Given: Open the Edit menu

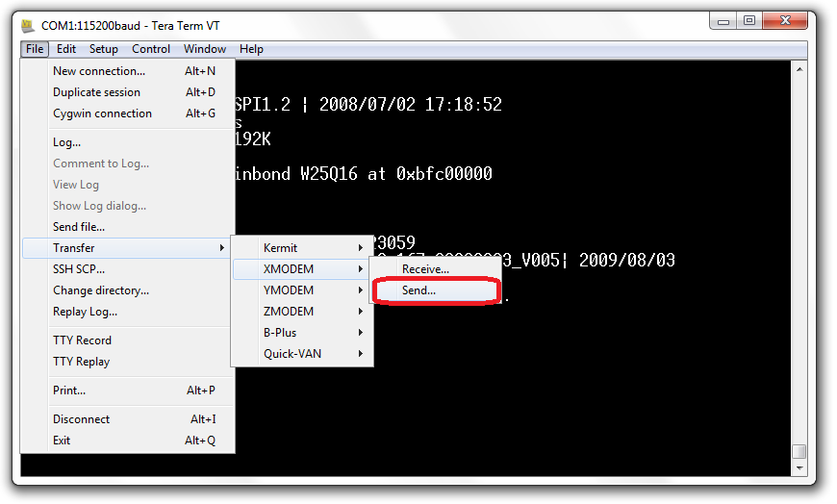Looking at the screenshot, I should click(x=66, y=49).
